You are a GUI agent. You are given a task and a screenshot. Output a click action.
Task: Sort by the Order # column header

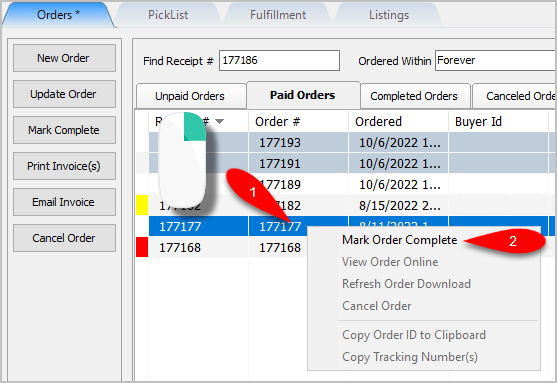point(298,122)
